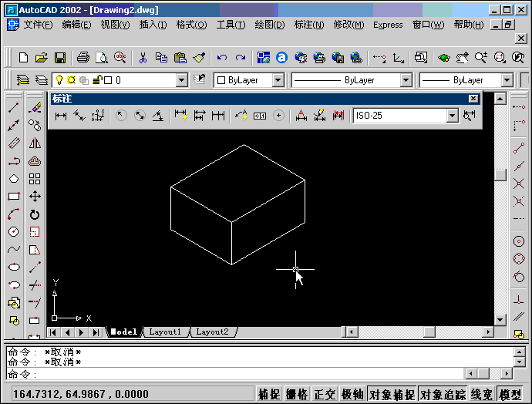Click the Erase tool icon
This screenshot has width=532, height=404.
35,108
